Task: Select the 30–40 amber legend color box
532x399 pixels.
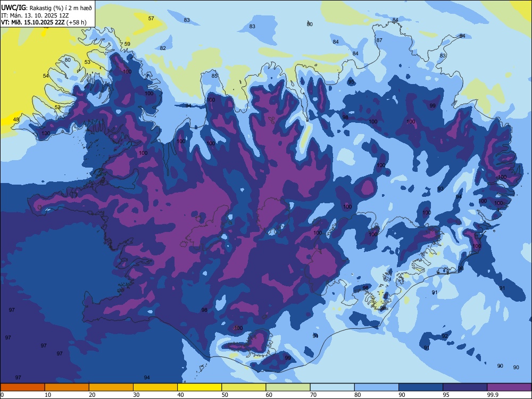Action: 155,387
